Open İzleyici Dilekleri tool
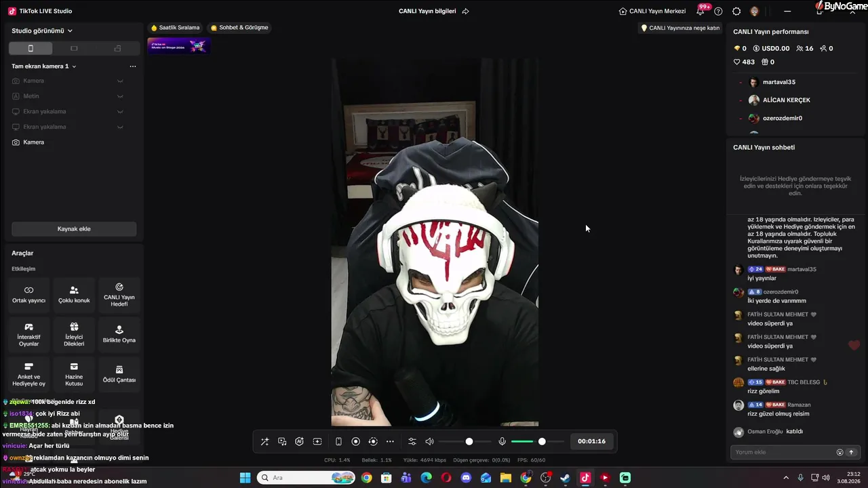This screenshot has height=488, width=868. coord(74,335)
